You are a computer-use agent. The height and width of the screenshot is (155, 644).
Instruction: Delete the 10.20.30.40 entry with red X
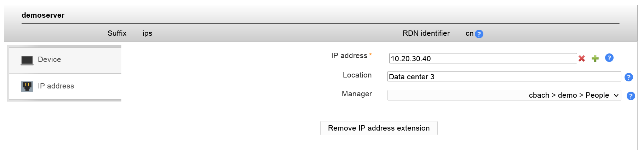(x=582, y=58)
